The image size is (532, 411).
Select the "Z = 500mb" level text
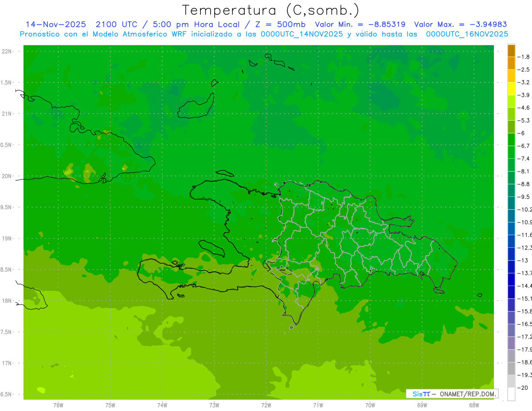click(x=280, y=24)
